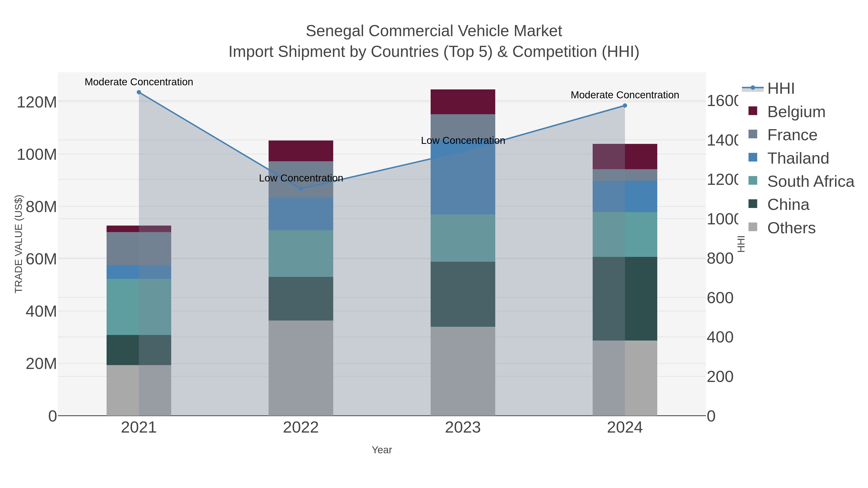Screen dimensions: 868x488
Task: Click the 2022 South Africa bar segment
Action: (301, 254)
